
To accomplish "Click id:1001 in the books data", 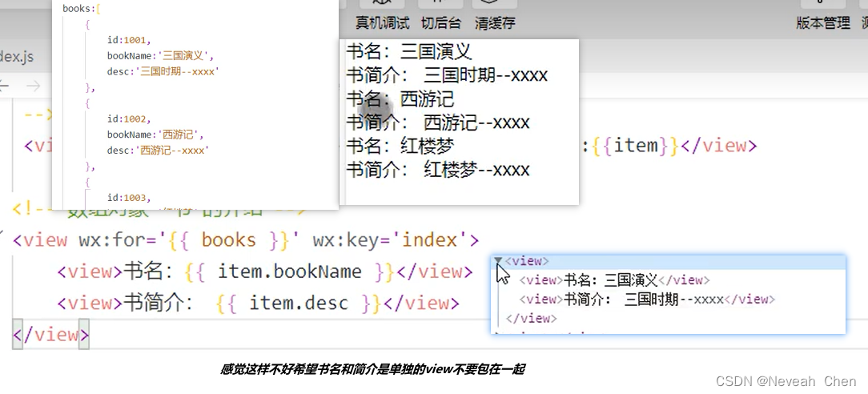I will [129, 40].
